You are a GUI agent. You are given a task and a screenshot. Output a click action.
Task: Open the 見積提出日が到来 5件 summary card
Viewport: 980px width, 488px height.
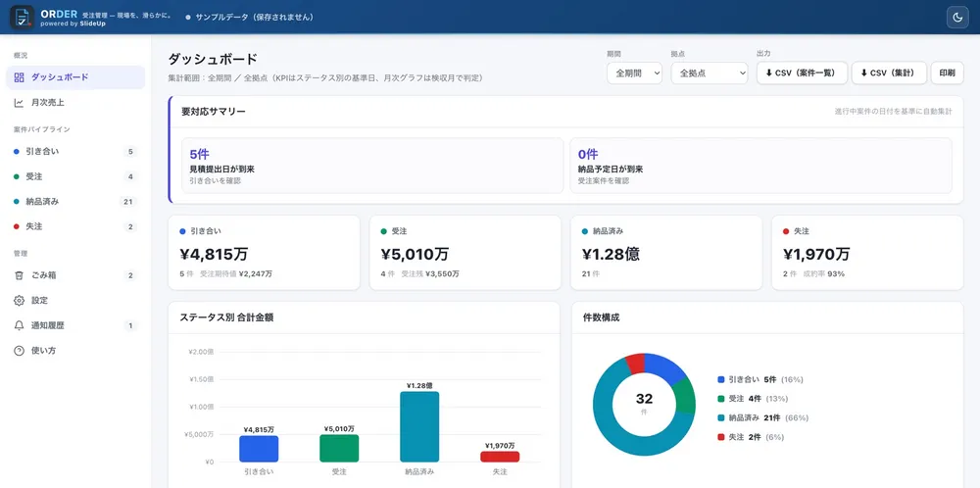coord(372,166)
